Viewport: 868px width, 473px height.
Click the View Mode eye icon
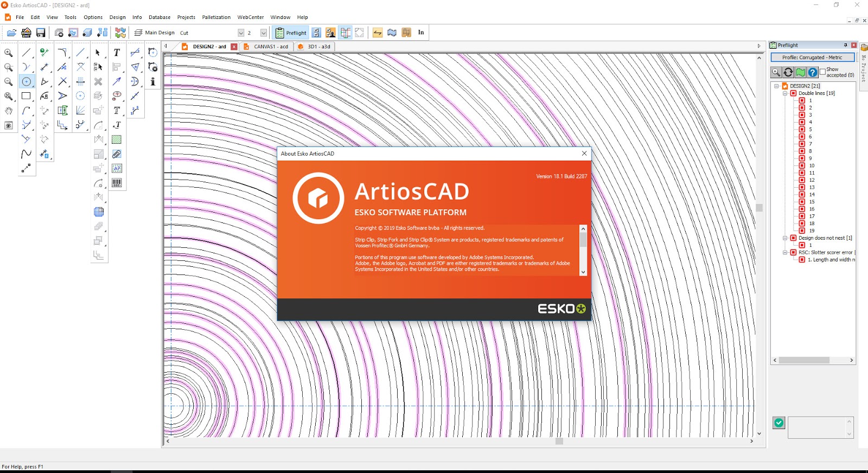coord(9,125)
